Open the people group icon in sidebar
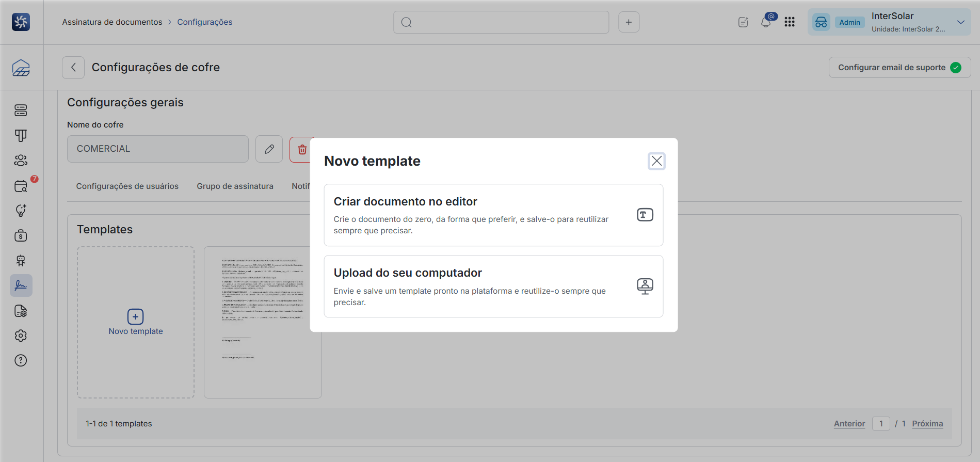Viewport: 980px width, 462px height. point(21,161)
